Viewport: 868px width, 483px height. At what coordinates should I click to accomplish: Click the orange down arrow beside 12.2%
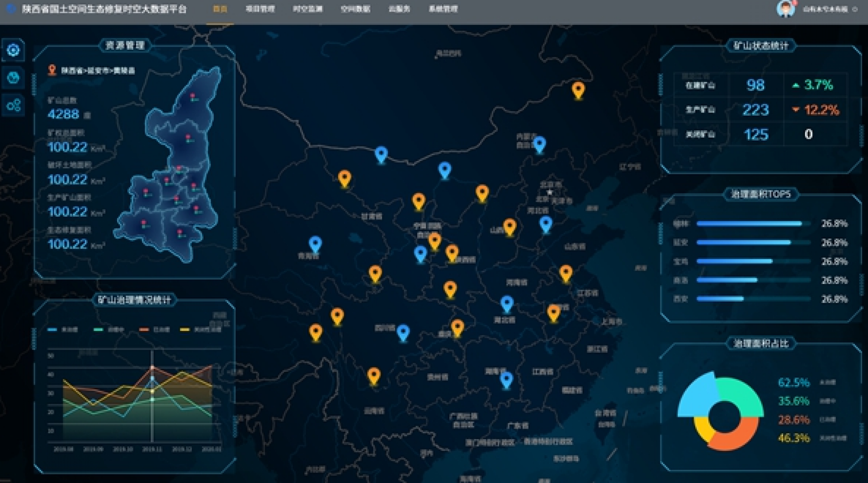(x=796, y=109)
